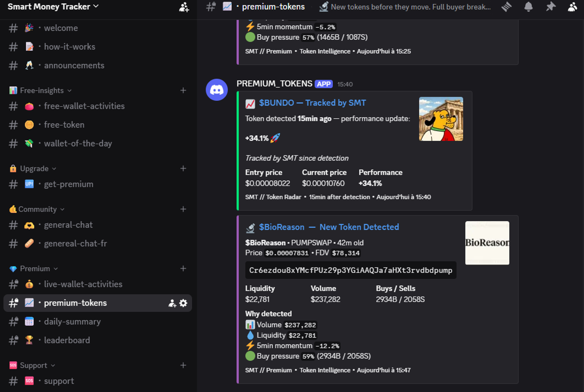Open the Threads icon in header
The image size is (584, 392).
point(506,7)
